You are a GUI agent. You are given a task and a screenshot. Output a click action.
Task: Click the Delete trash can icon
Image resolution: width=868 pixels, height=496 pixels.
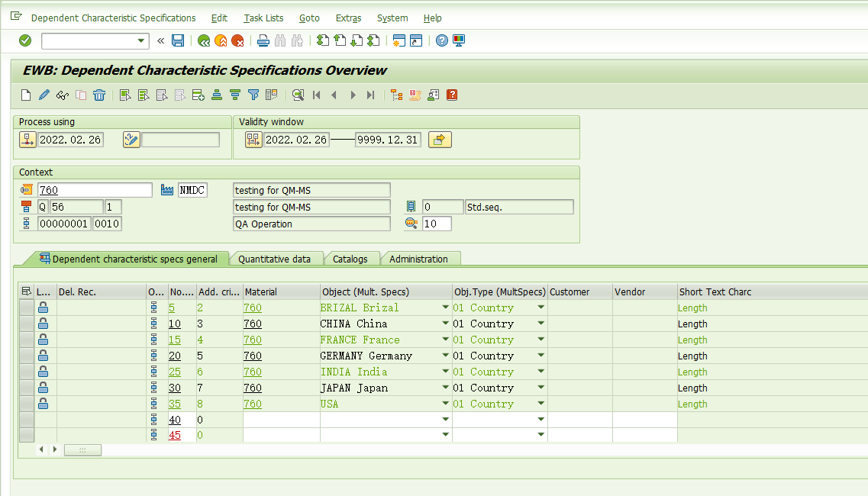click(x=99, y=95)
